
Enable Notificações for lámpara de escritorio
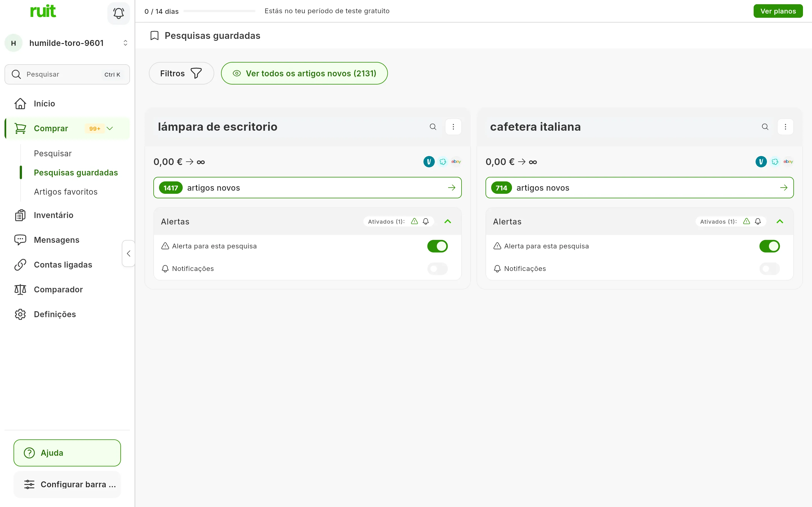click(437, 269)
